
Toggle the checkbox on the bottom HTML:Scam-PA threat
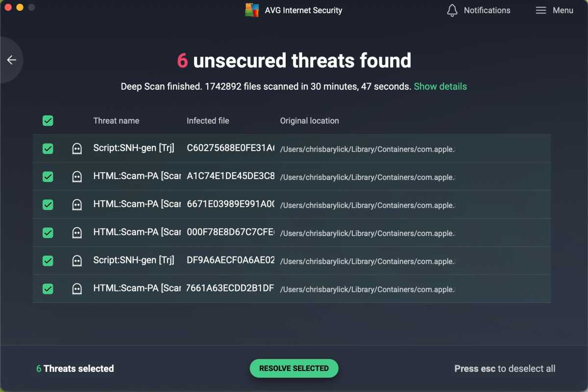pos(48,288)
